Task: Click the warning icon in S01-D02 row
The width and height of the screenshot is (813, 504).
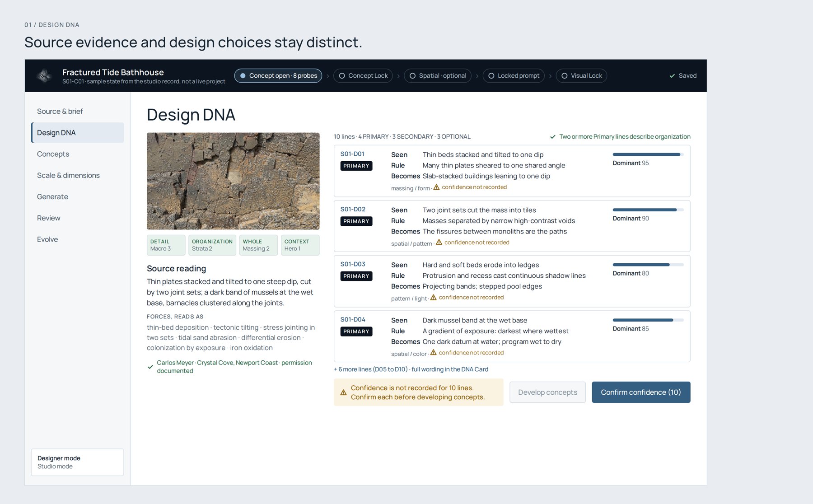Action: 439,242
